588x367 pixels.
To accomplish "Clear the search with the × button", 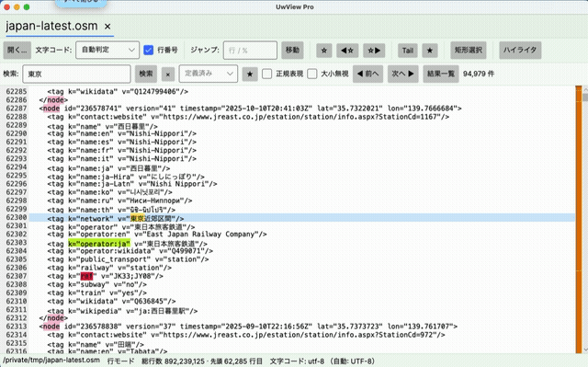I will coord(168,75).
